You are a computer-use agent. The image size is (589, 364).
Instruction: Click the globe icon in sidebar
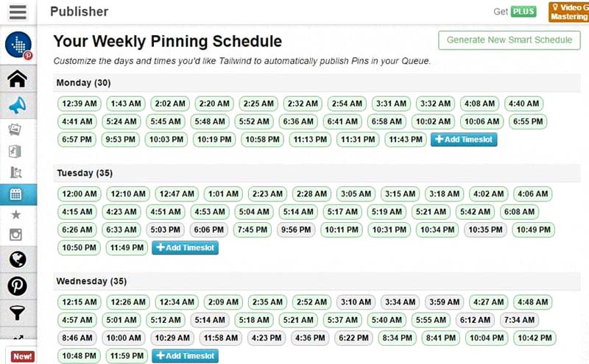[17, 260]
